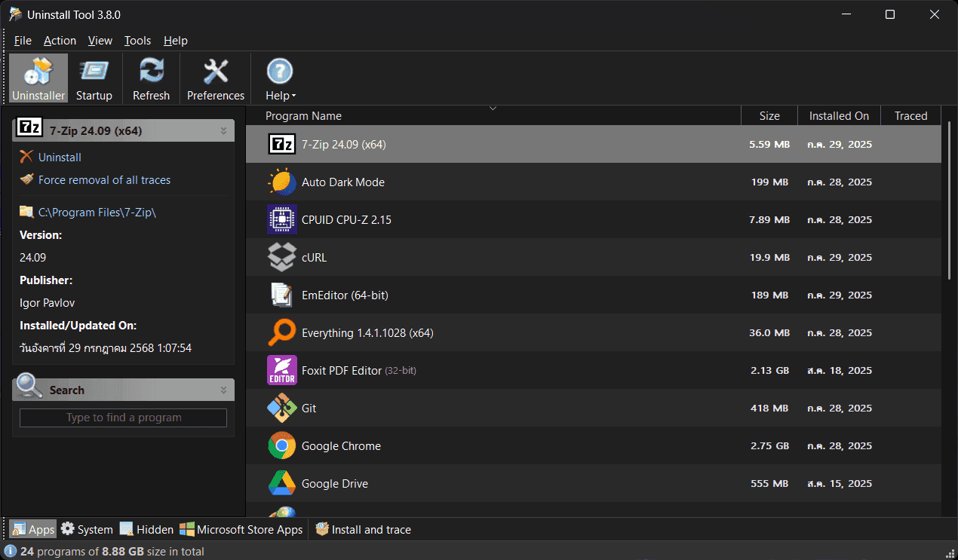Click the CPUID CPU-Z chip icon
The image size is (958, 560).
click(282, 219)
